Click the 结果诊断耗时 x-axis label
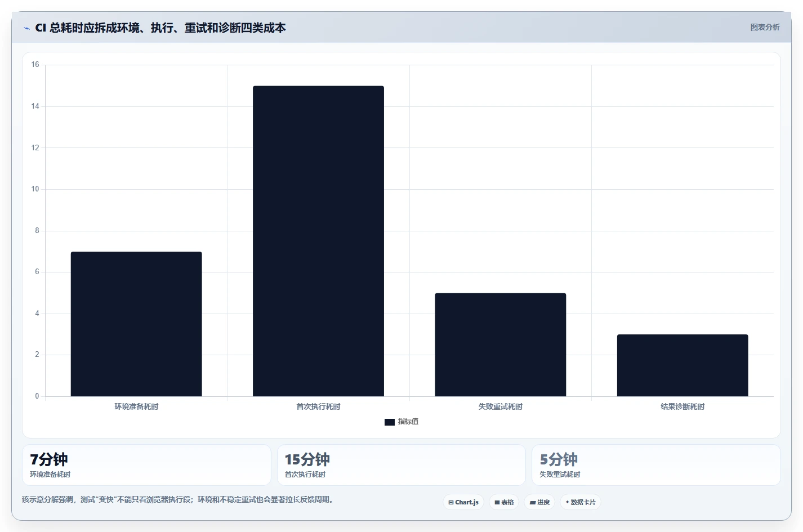 pos(682,406)
